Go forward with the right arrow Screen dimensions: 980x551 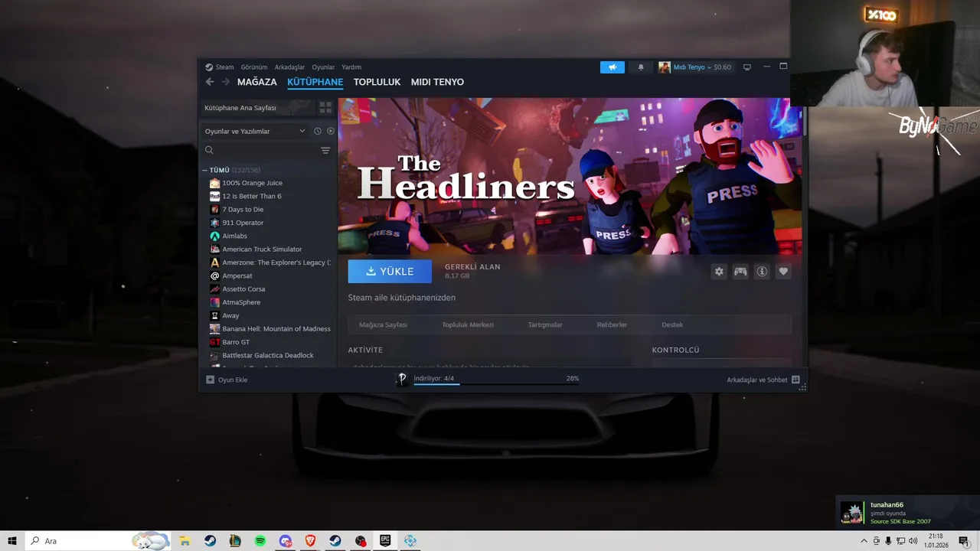coord(225,82)
